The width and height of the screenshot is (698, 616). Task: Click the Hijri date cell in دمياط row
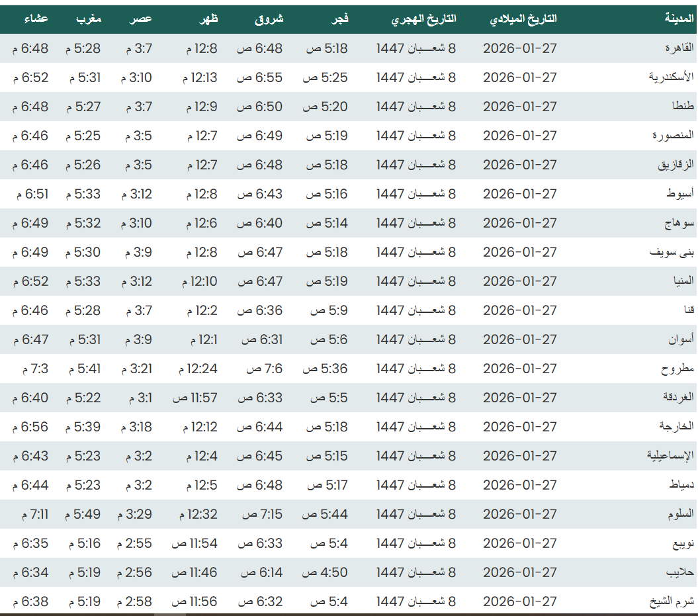[x=416, y=485]
